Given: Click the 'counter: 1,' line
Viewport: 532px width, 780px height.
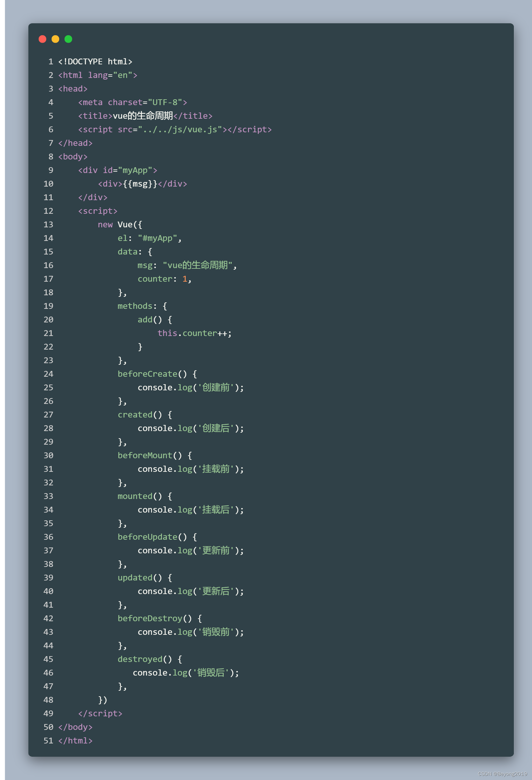Looking at the screenshot, I should click(165, 279).
